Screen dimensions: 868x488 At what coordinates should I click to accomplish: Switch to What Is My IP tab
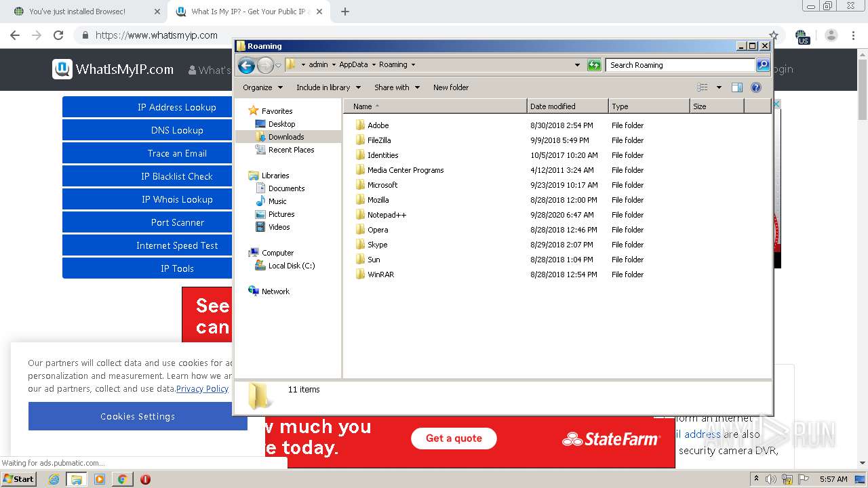(x=248, y=12)
